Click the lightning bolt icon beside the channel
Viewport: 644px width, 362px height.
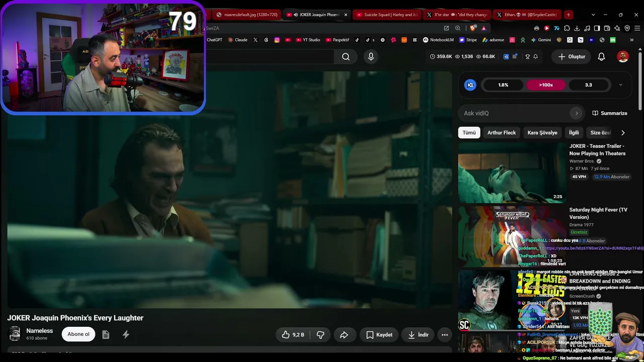point(126,334)
